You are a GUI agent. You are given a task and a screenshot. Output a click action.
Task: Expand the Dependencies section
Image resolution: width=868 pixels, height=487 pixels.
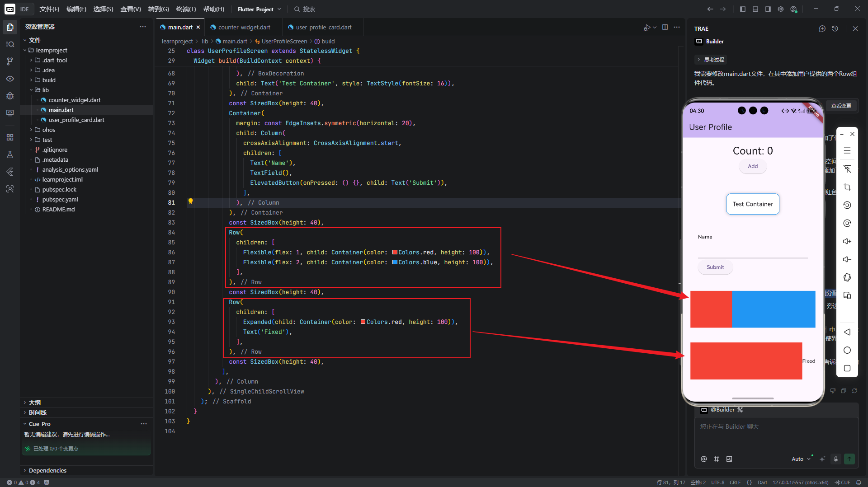point(47,470)
